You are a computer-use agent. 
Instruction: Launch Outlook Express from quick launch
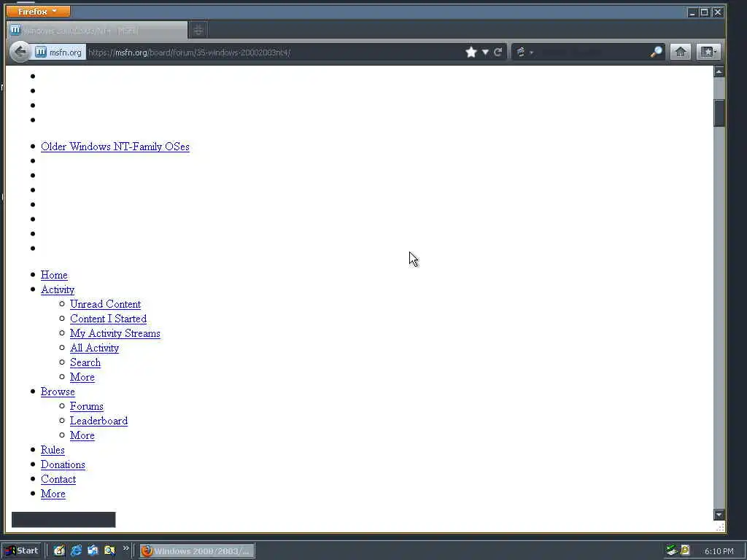coord(93,551)
